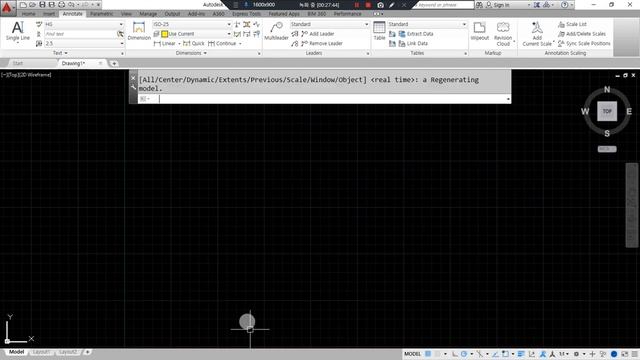Click the W compass direction on ViewCube

point(585,111)
